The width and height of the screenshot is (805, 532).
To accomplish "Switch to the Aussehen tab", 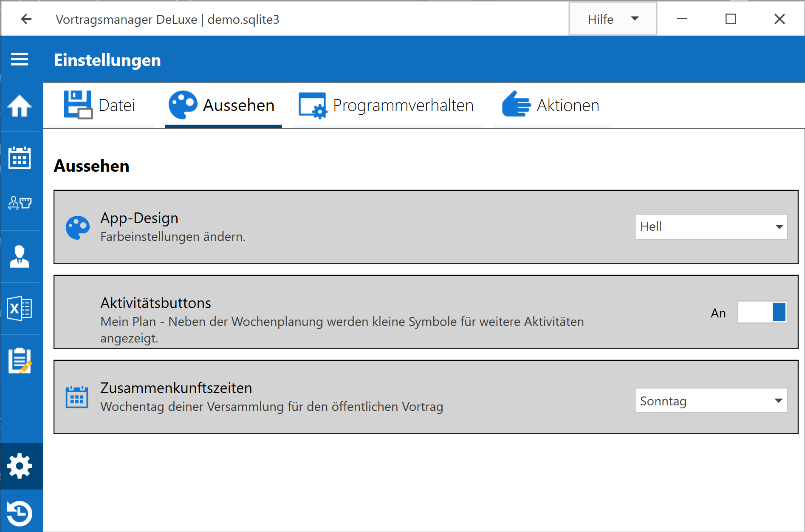I will tap(223, 105).
